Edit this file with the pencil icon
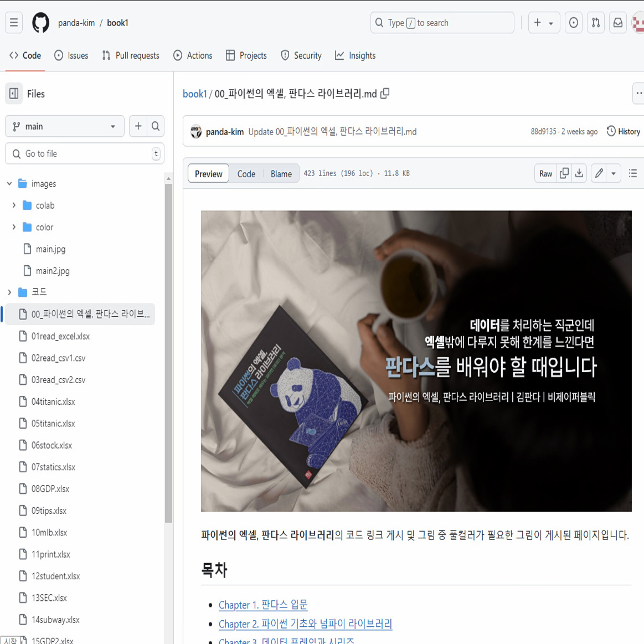 tap(599, 173)
